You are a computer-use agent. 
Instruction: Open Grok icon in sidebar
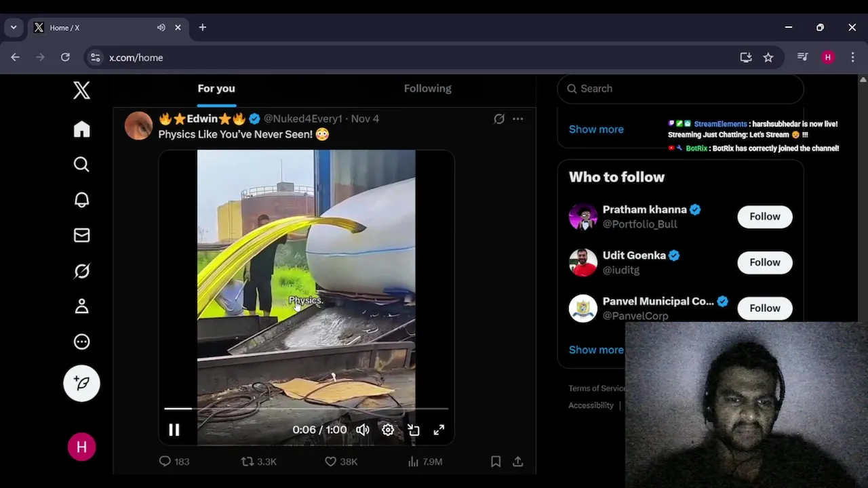tap(81, 271)
